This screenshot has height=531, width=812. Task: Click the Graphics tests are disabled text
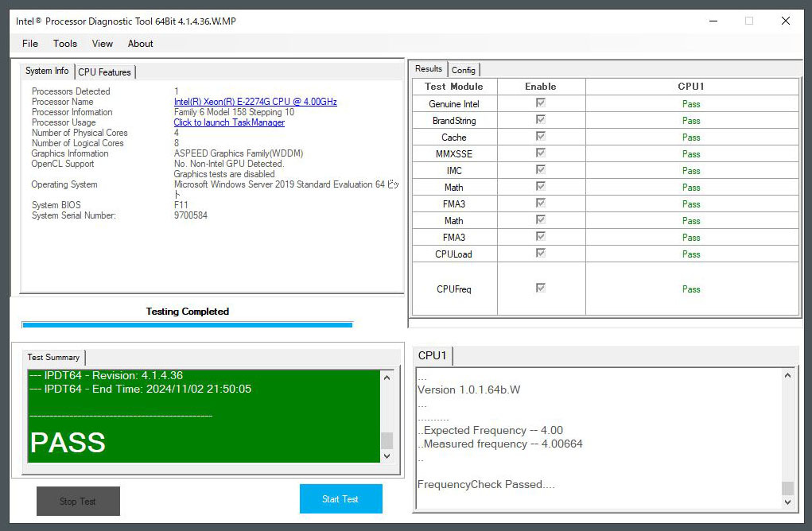(224, 174)
